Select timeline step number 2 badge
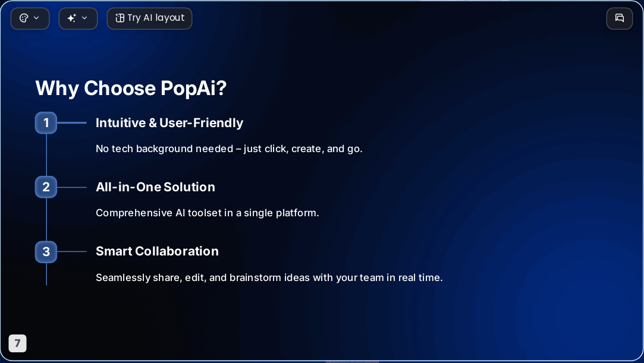Viewport: 644px width, 363px height. point(46,187)
